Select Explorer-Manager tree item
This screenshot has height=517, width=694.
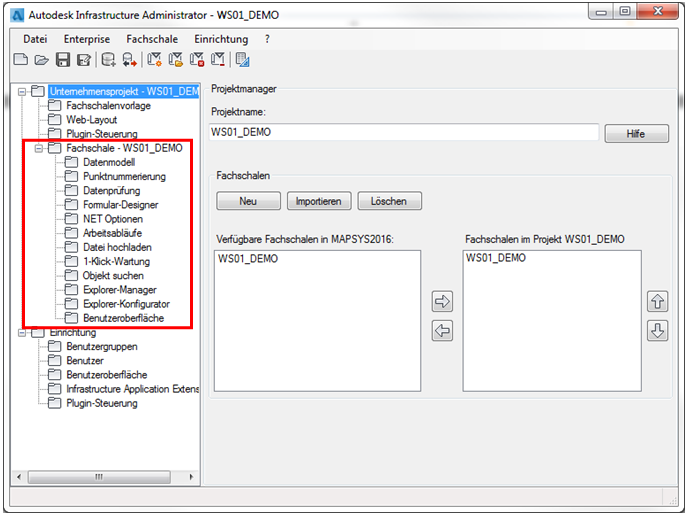point(120,289)
